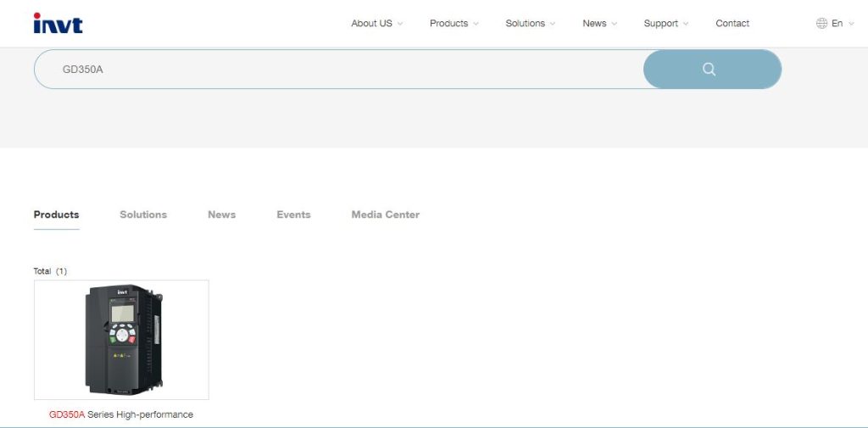The width and height of the screenshot is (868, 428).
Task: Click the Total (1) results count
Action: point(50,271)
